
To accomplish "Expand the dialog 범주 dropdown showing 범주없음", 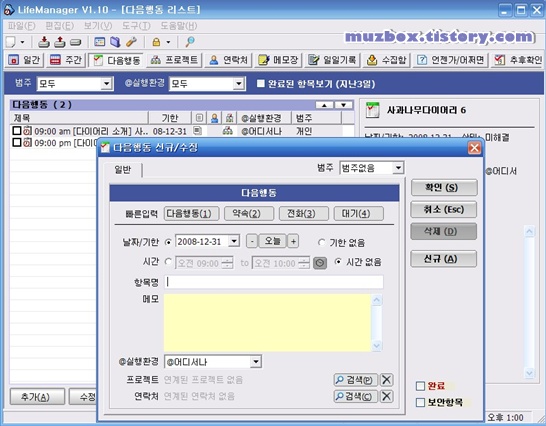I will [398, 168].
